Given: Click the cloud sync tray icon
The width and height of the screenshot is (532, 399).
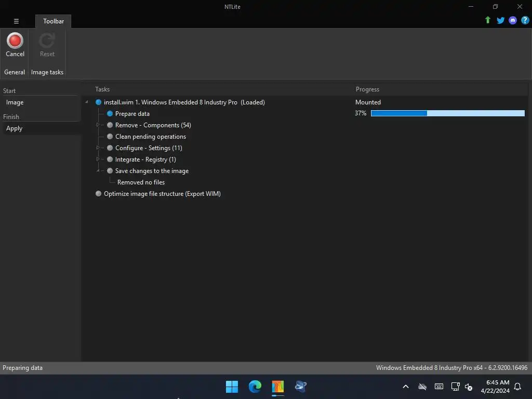Looking at the screenshot, I should pyautogui.click(x=422, y=387).
